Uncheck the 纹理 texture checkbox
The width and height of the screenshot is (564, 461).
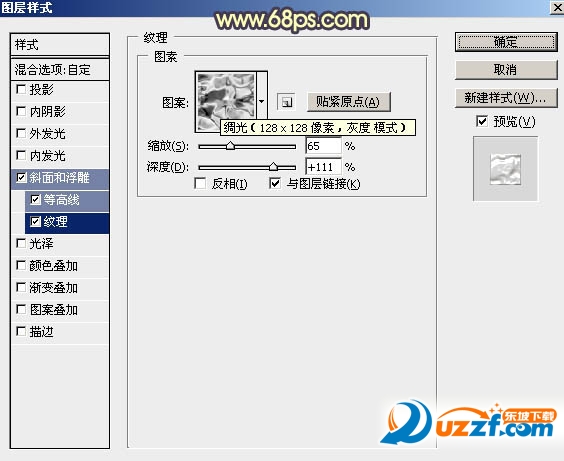pyautogui.click(x=36, y=221)
